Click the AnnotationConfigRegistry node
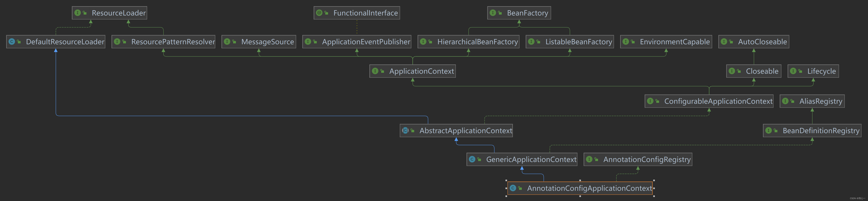The width and height of the screenshot is (868, 201). tap(638, 159)
